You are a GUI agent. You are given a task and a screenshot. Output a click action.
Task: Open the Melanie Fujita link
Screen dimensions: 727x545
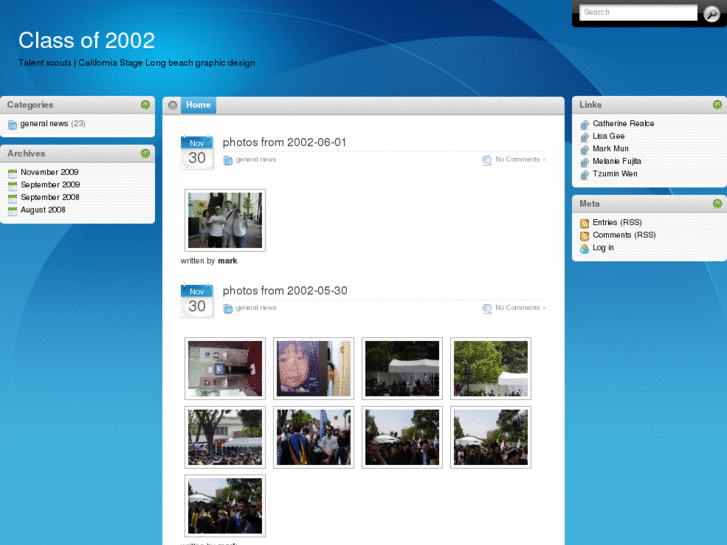617,161
